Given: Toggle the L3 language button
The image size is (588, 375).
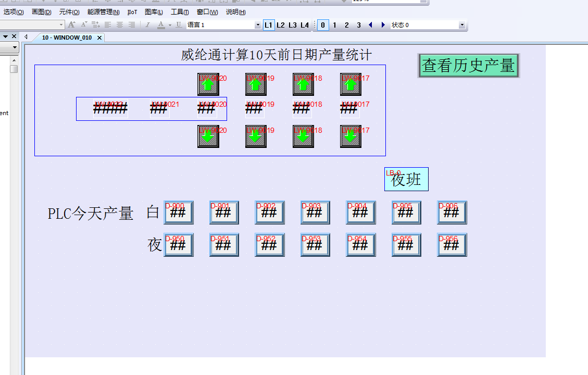Looking at the screenshot, I should pos(293,25).
